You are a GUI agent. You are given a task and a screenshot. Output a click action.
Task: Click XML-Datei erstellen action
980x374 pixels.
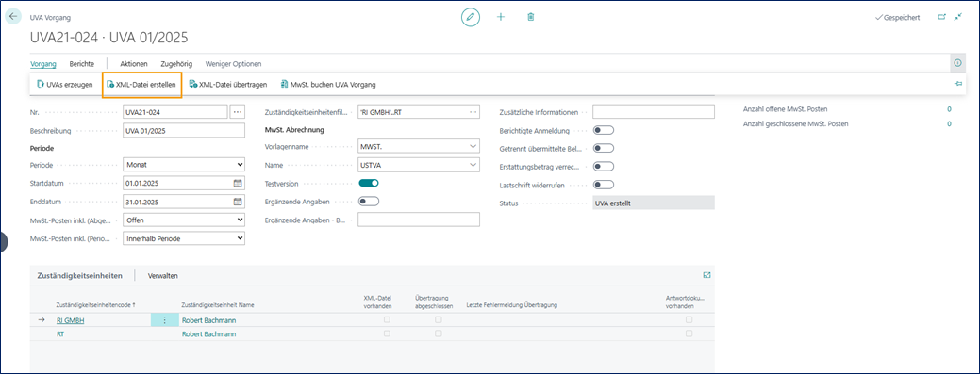coord(141,84)
